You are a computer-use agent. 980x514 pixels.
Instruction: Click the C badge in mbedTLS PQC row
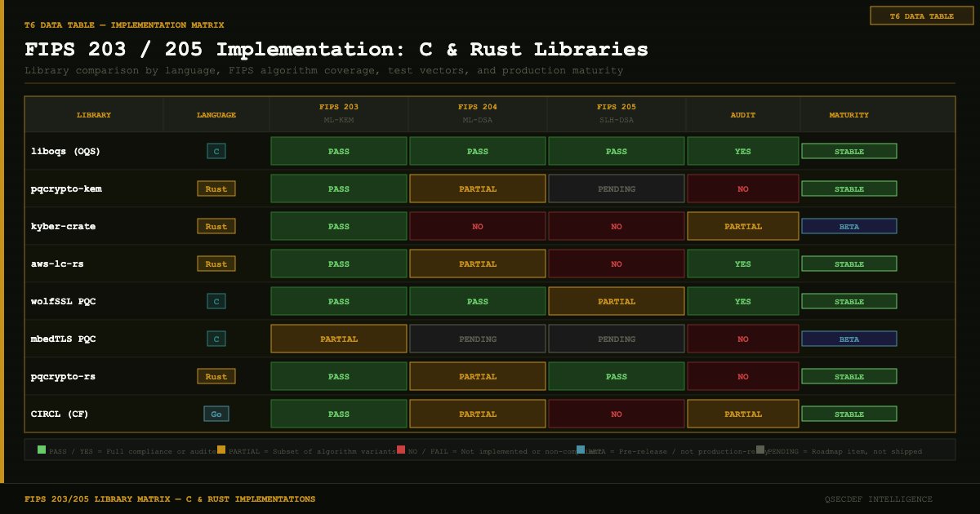[x=216, y=339]
